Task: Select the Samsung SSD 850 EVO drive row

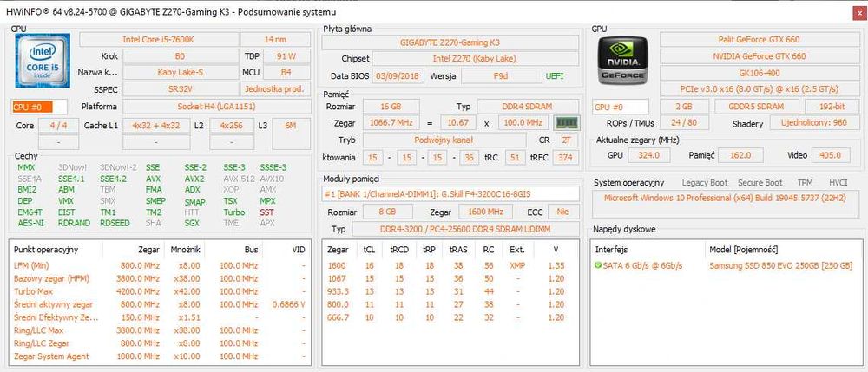Action: (725, 266)
